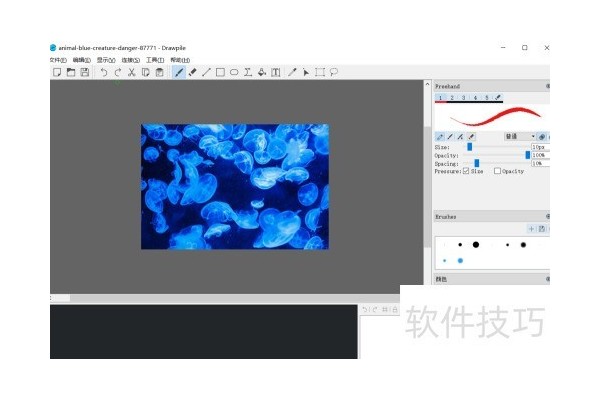Adjust the Opacity slider handle
The width and height of the screenshot is (600, 400).
pos(528,155)
